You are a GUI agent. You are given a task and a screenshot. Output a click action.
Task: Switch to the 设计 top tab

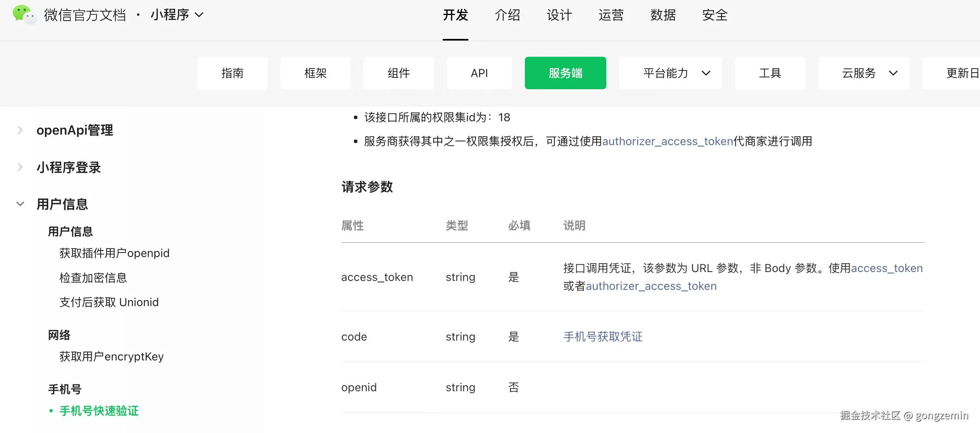[x=559, y=15]
